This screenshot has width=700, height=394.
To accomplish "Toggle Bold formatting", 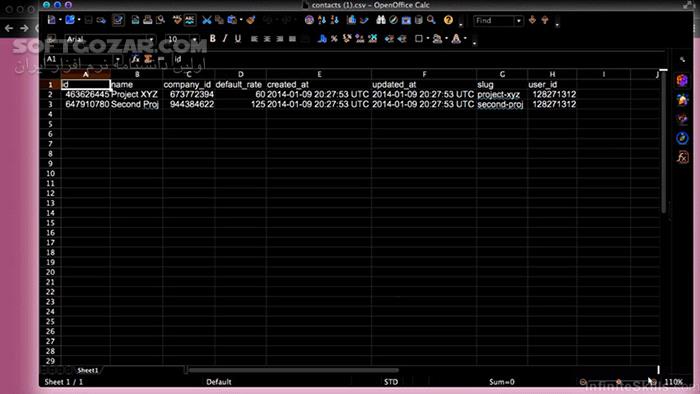I will 212,39.
